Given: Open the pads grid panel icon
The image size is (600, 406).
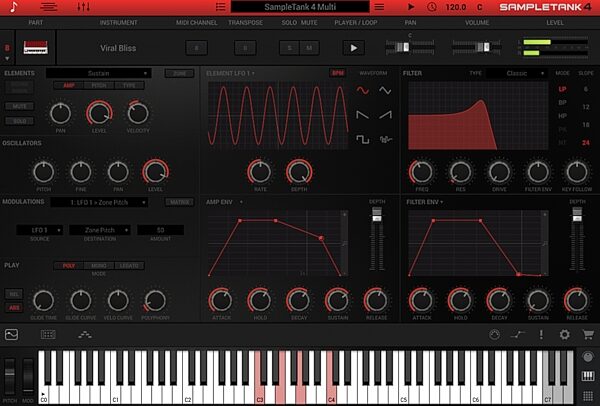Looking at the screenshot, I should tap(48, 335).
